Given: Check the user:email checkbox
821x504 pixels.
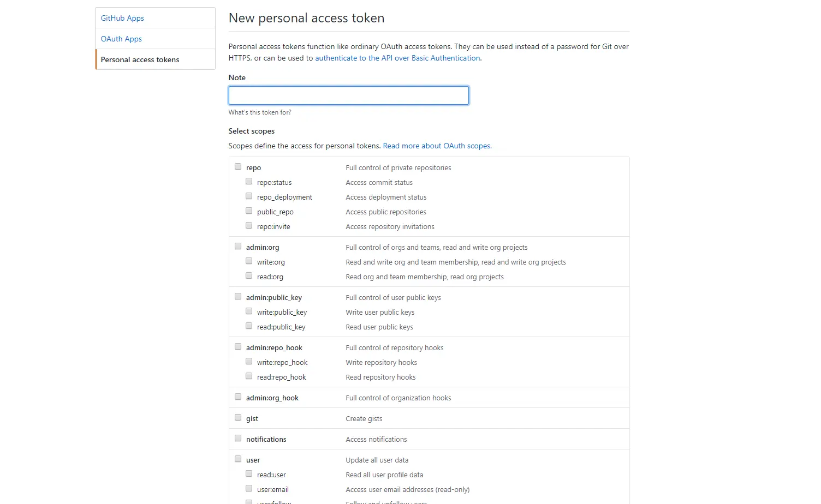Looking at the screenshot, I should 249,489.
